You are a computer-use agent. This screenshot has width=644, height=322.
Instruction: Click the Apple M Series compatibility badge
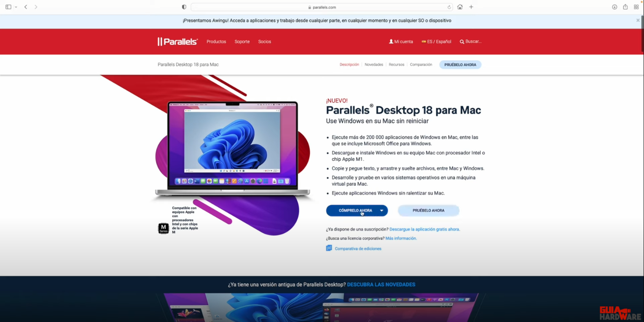click(x=163, y=228)
